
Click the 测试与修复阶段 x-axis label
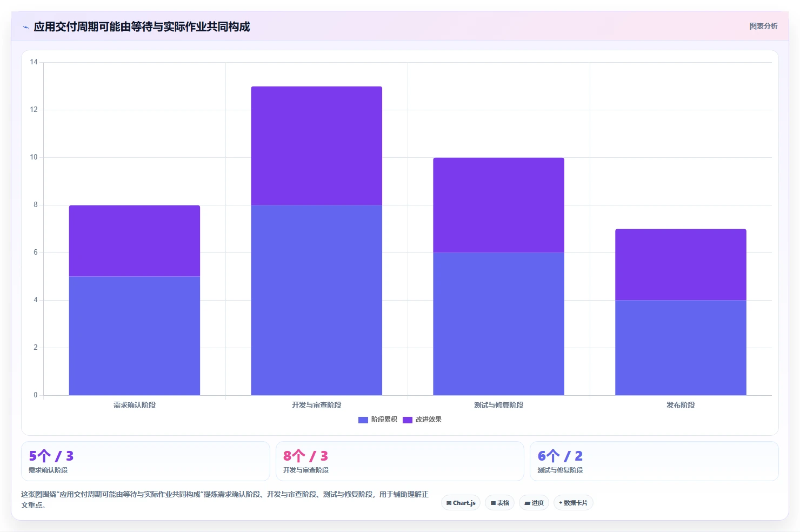click(x=499, y=405)
